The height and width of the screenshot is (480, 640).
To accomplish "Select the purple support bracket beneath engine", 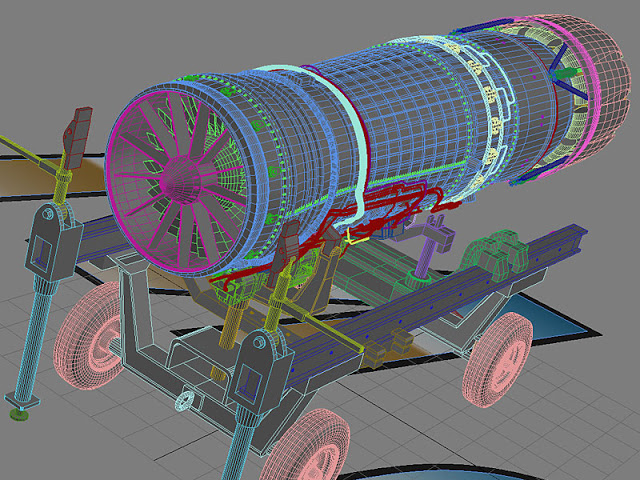I will point(427,244).
